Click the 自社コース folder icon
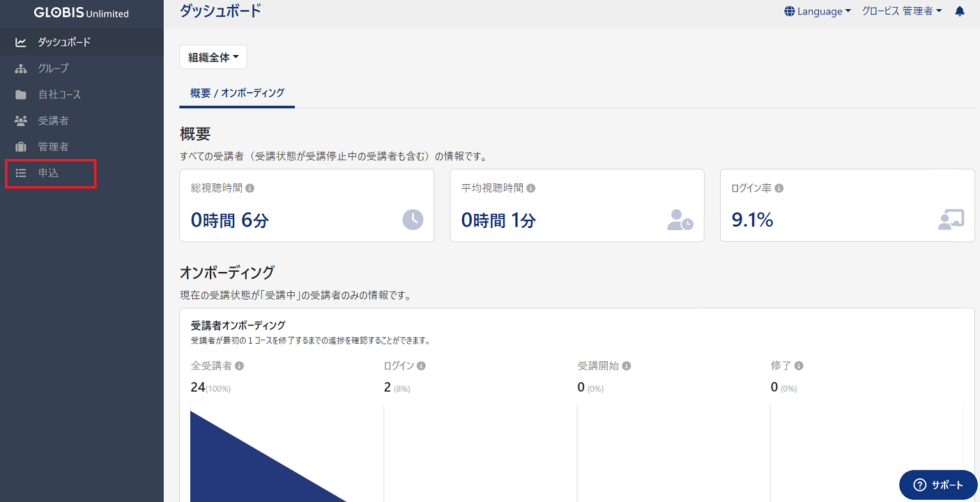980x502 pixels. pyautogui.click(x=21, y=95)
